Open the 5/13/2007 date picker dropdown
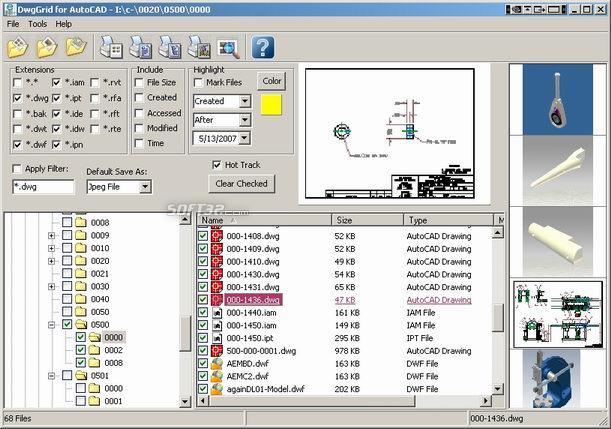Viewport: 611px width, 429px height. click(245, 138)
